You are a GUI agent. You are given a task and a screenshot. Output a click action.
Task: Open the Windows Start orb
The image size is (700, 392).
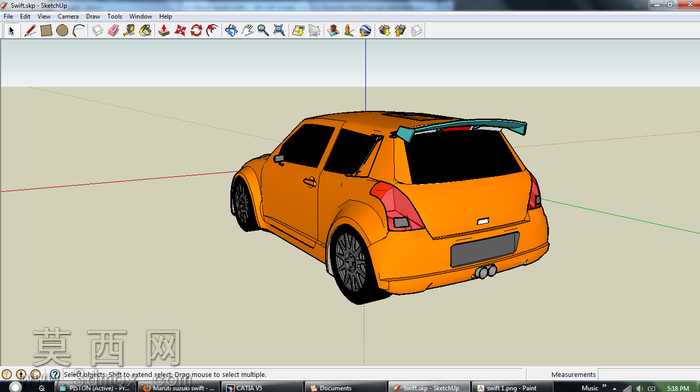click(15, 387)
